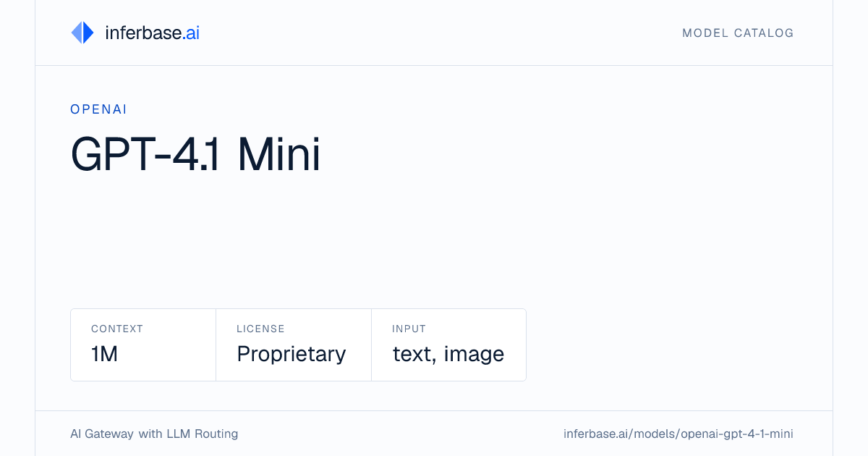Select the text, image input value
Viewport: 868px width, 456px height.
448,355
